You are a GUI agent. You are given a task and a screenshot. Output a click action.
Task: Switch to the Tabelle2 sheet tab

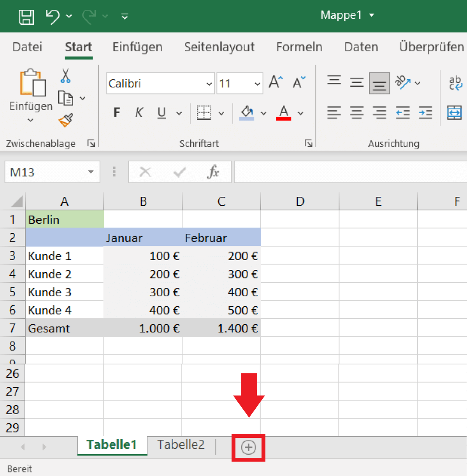(x=181, y=444)
